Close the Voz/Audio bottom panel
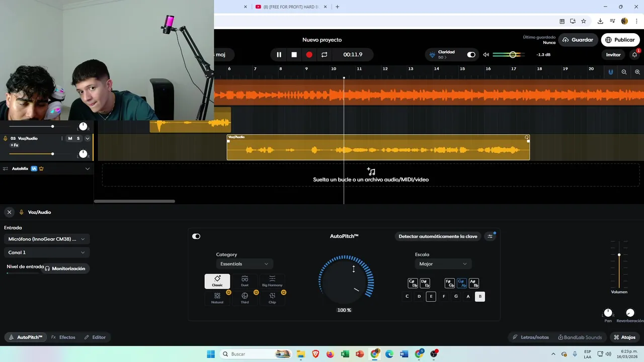This screenshot has height=362, width=644. (9, 212)
